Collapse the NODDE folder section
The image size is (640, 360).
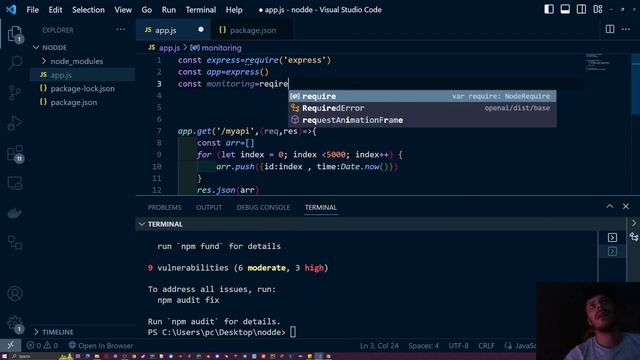pos(82,47)
